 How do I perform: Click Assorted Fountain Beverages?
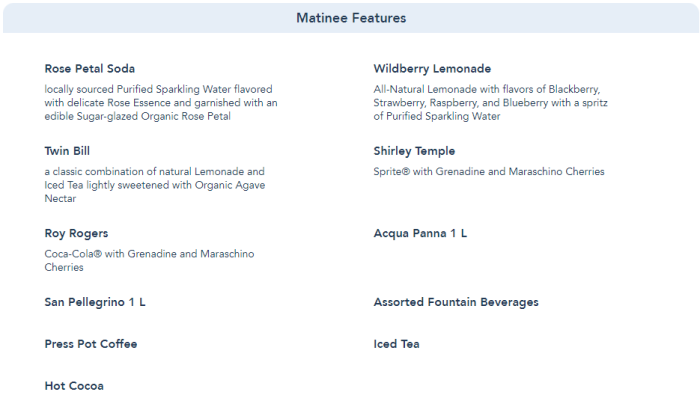456,302
